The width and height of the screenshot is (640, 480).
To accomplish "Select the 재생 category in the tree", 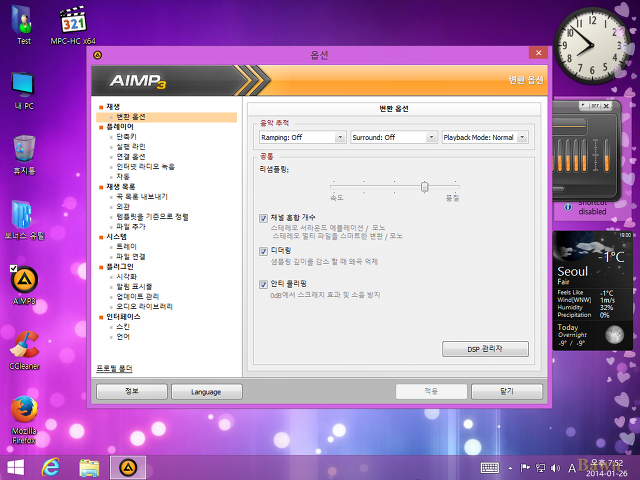I will [x=113, y=107].
